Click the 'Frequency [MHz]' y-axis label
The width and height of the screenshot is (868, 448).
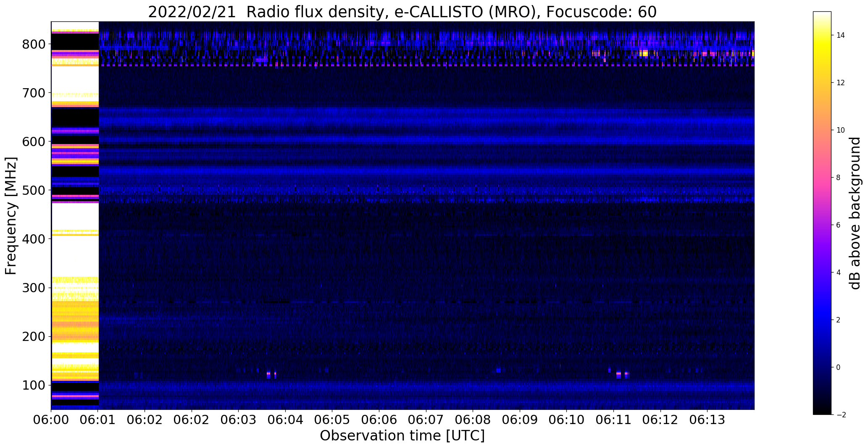coord(11,216)
